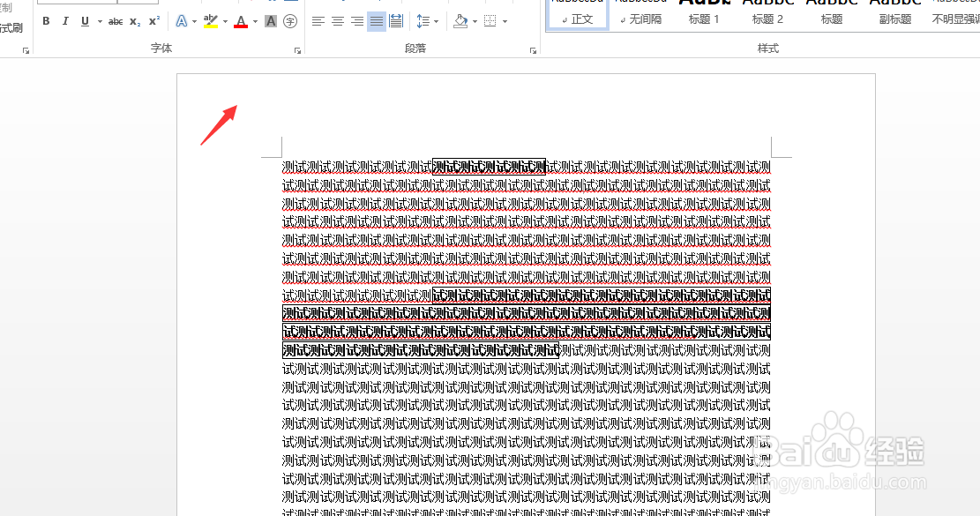Center the paragraph text
This screenshot has width=980, height=516.
(338, 21)
